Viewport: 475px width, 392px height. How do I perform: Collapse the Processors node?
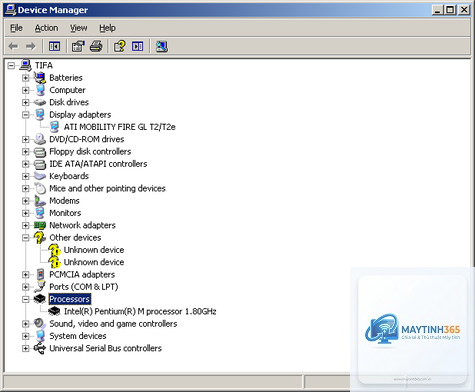coord(25,299)
